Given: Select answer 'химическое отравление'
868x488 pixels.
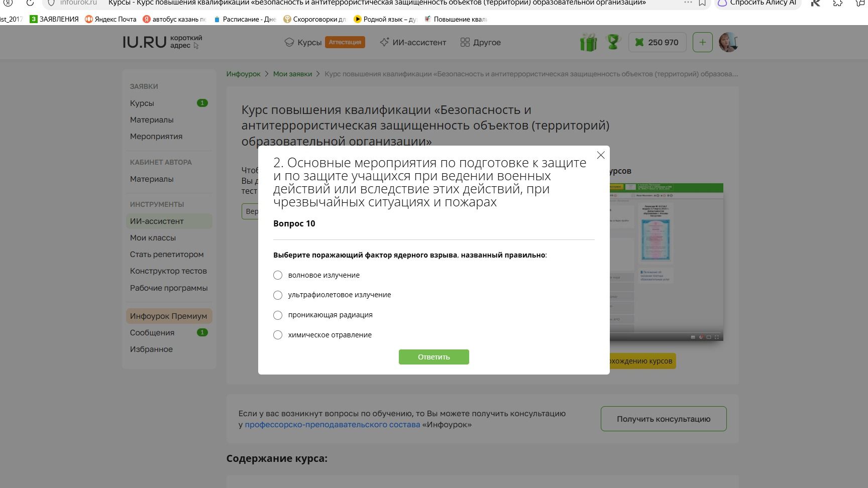Looking at the screenshot, I should pyautogui.click(x=278, y=335).
